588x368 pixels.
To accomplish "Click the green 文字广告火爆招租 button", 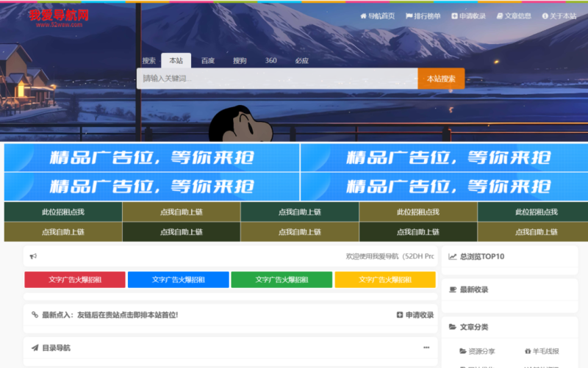I will (x=282, y=280).
